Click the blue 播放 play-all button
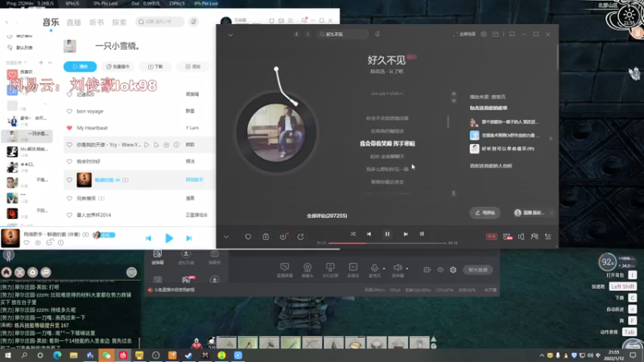This screenshot has width=644, height=362. [80, 67]
